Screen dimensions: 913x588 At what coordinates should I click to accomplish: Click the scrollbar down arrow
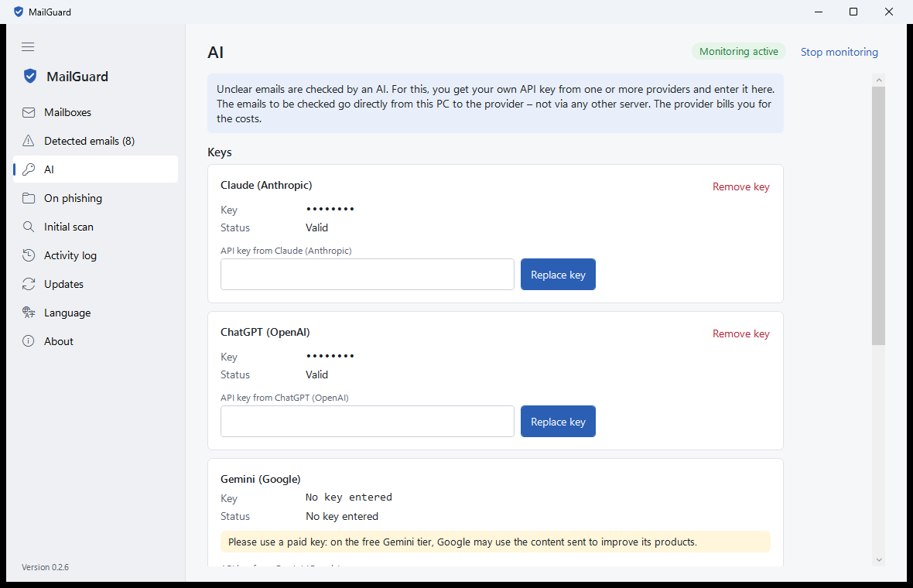(879, 559)
